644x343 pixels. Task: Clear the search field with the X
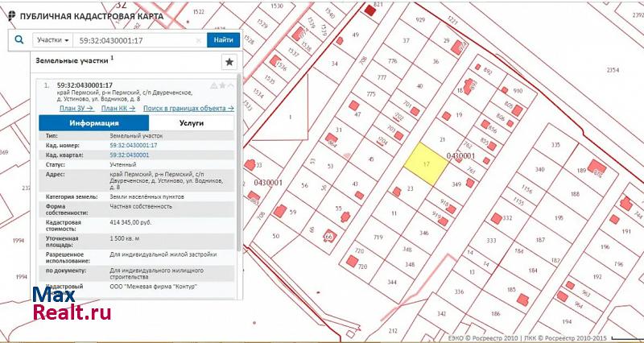point(199,39)
